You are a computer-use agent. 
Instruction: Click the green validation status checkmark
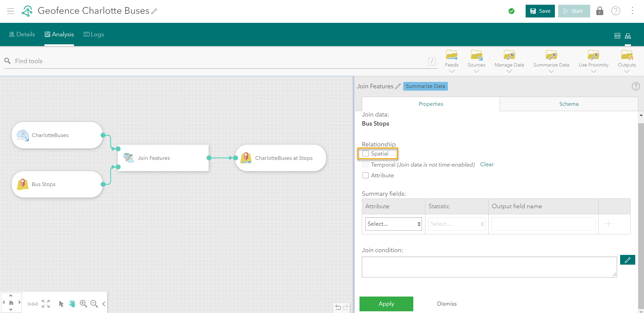point(512,11)
